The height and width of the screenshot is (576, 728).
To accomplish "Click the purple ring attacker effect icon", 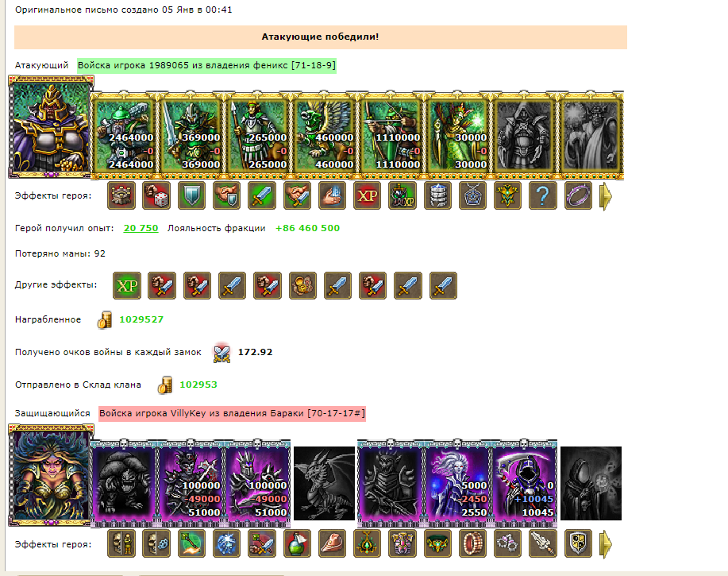I will (x=578, y=195).
